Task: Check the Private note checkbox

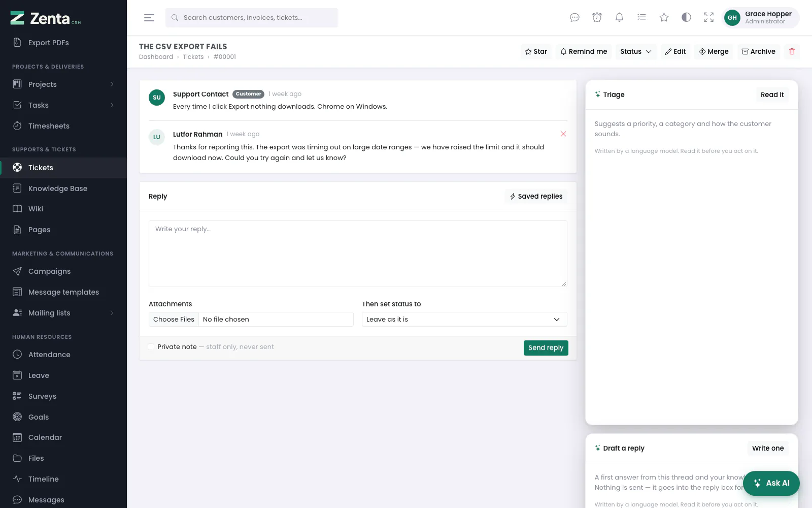Action: point(151,347)
